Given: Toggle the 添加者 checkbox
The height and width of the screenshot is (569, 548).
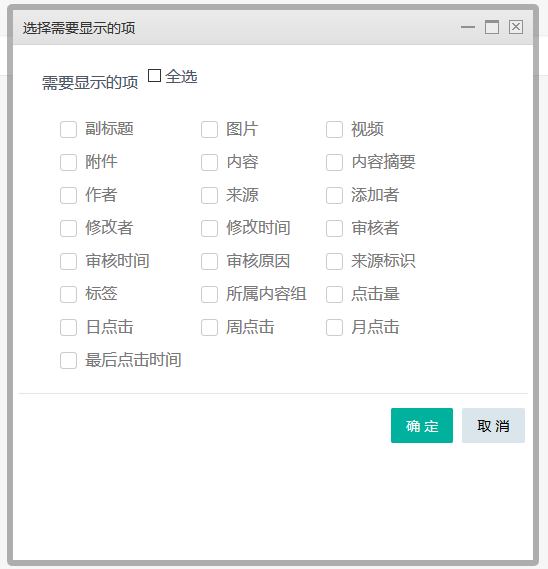Looking at the screenshot, I should 334,195.
